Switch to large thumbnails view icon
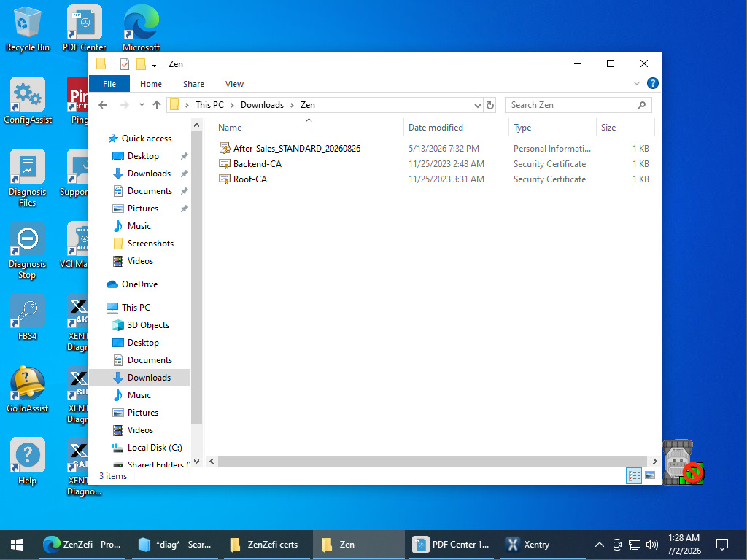The width and height of the screenshot is (747, 560). (650, 475)
